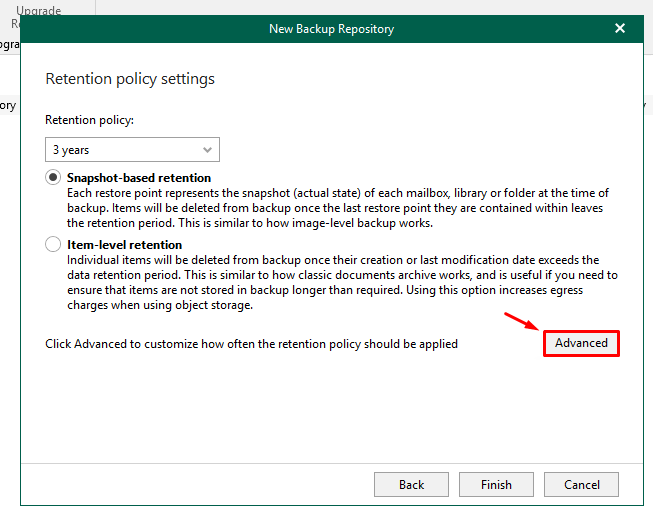Select the Snapshot-based retention radio button

tap(53, 177)
